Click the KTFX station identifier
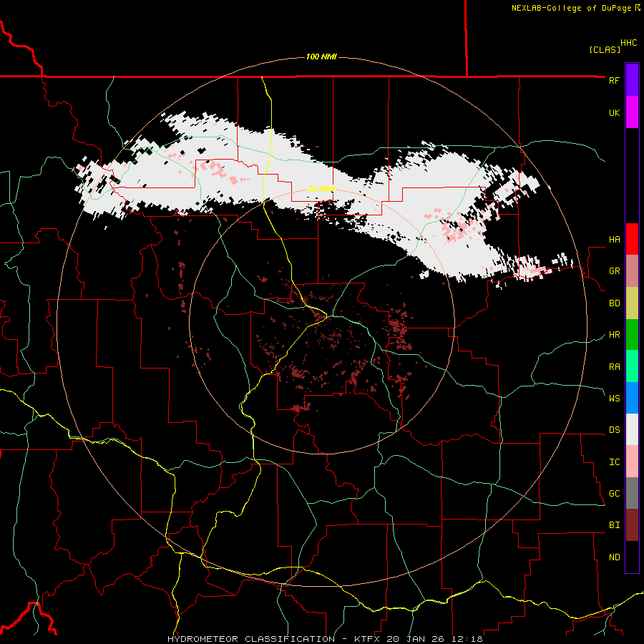The width and height of the screenshot is (644, 644). click(x=366, y=639)
